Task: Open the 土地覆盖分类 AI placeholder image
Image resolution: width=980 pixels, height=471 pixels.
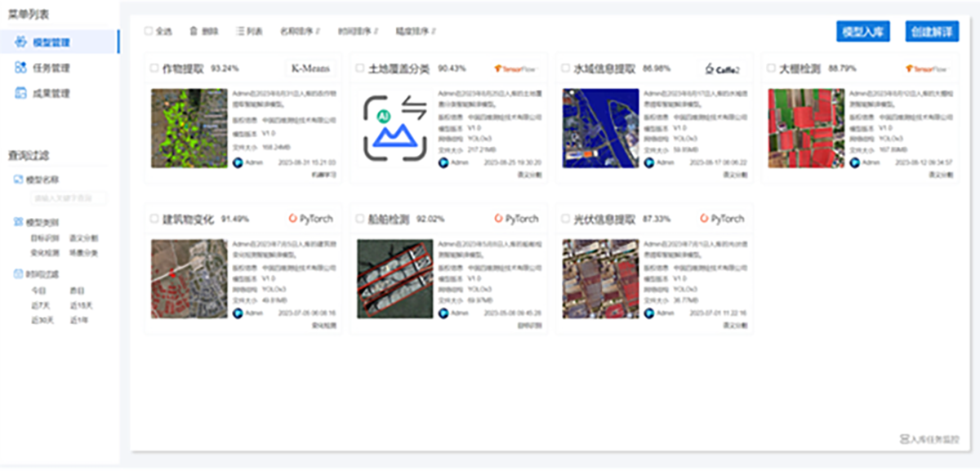Action: pos(395,128)
